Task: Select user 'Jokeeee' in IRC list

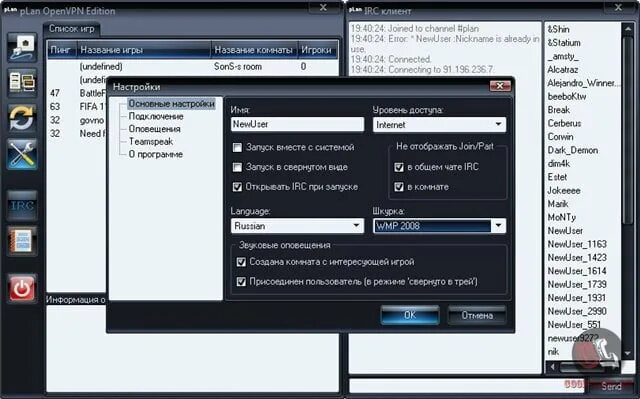Action: point(564,191)
